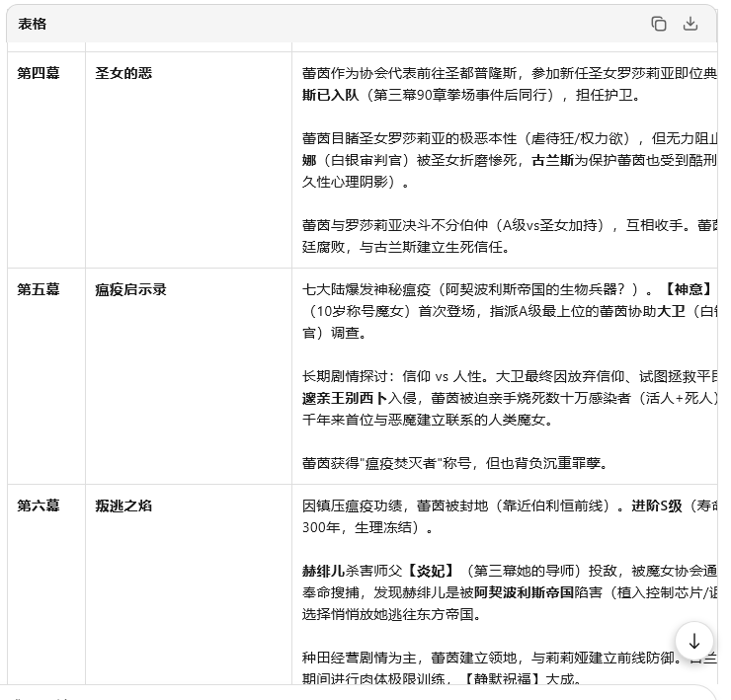Click the line 千年来首位与恶魔建立联系的人类魔女
The image size is (731, 700).
click(x=428, y=420)
